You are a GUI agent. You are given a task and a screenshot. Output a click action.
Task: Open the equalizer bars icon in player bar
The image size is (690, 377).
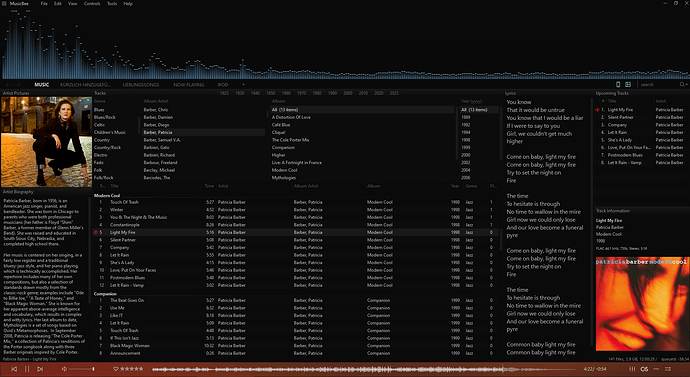click(632, 369)
